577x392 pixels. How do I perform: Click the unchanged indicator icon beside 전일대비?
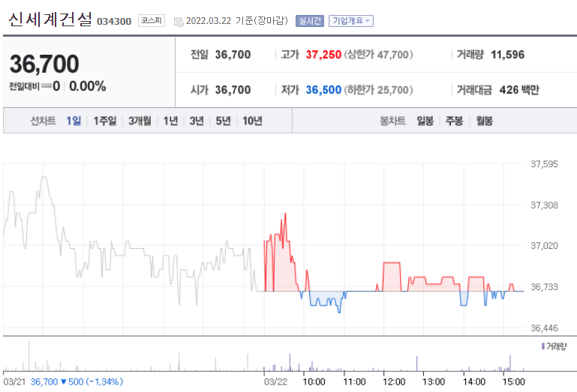pos(47,86)
